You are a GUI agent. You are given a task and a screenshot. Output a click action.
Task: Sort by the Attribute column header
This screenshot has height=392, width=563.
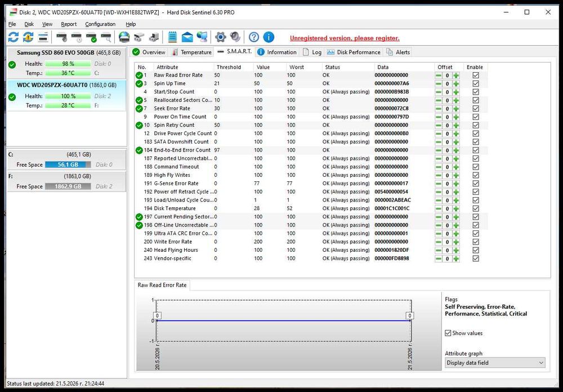(184, 67)
